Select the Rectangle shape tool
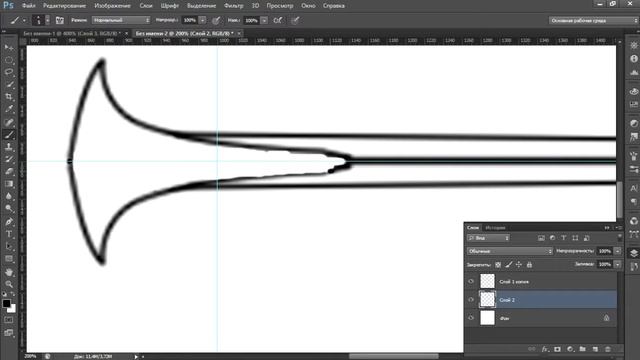The height and width of the screenshot is (360, 640). coord(9,259)
